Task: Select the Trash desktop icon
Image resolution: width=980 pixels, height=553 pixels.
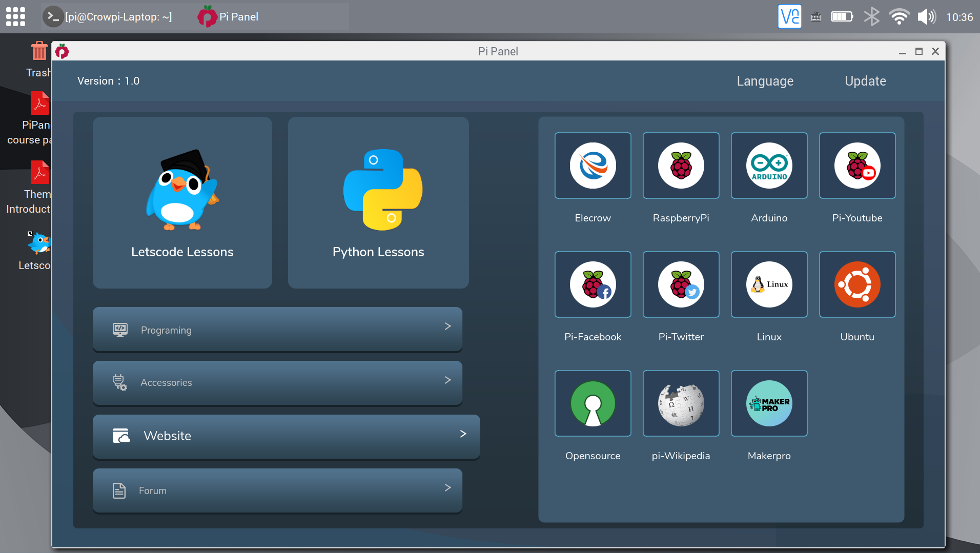Action: 39,59
